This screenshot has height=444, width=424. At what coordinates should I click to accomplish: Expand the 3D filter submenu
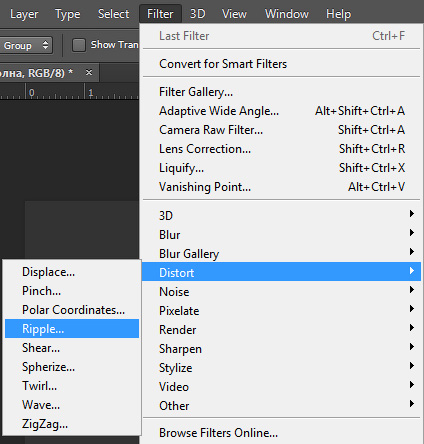point(281,216)
